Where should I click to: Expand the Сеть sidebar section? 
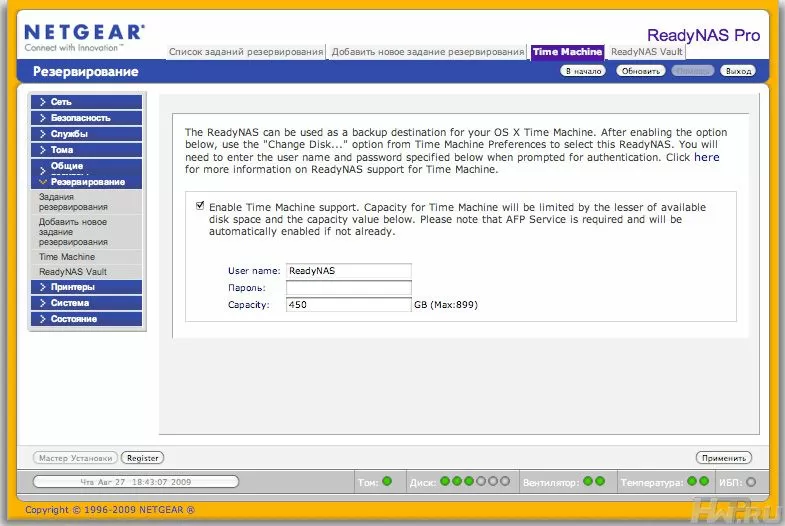pyautogui.click(x=86, y=102)
